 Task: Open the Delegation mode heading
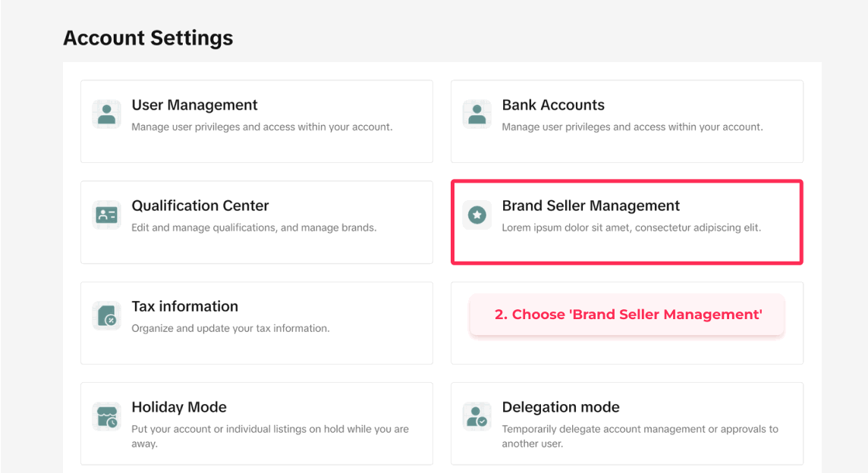(561, 407)
